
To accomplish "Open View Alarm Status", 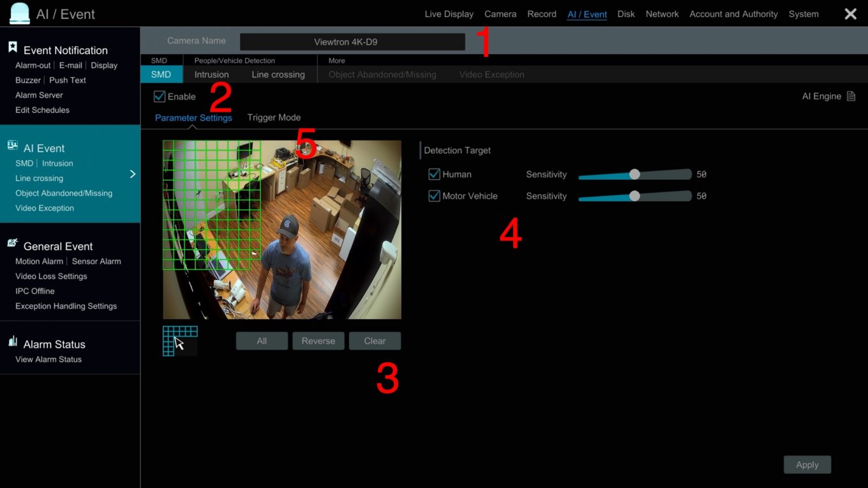I will tap(47, 359).
